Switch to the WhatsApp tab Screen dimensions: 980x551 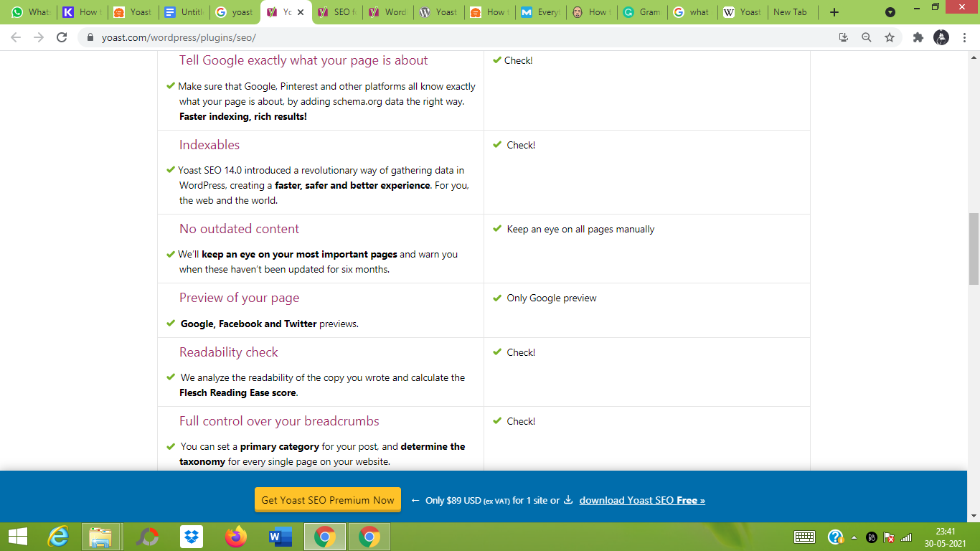tap(31, 12)
